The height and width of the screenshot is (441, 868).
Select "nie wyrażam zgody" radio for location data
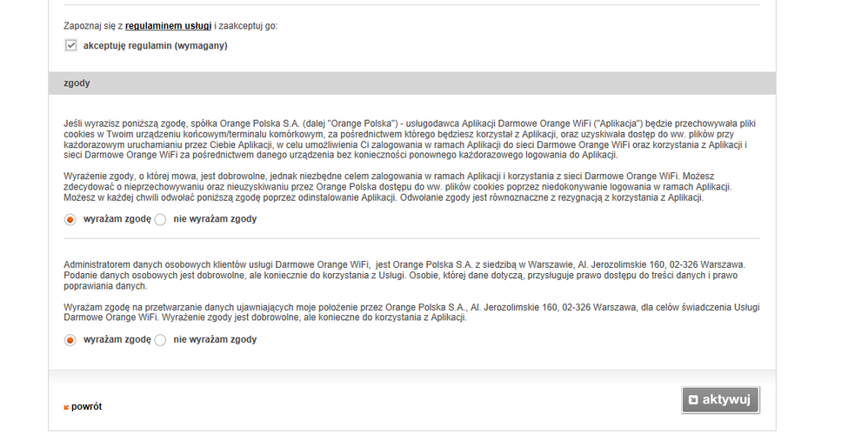click(x=160, y=340)
